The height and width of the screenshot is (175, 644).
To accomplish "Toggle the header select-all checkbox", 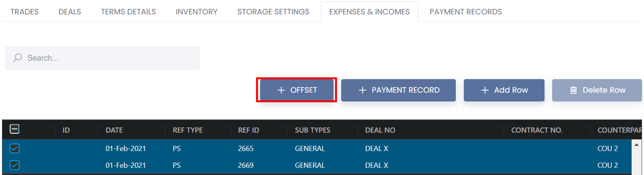I will tap(15, 129).
